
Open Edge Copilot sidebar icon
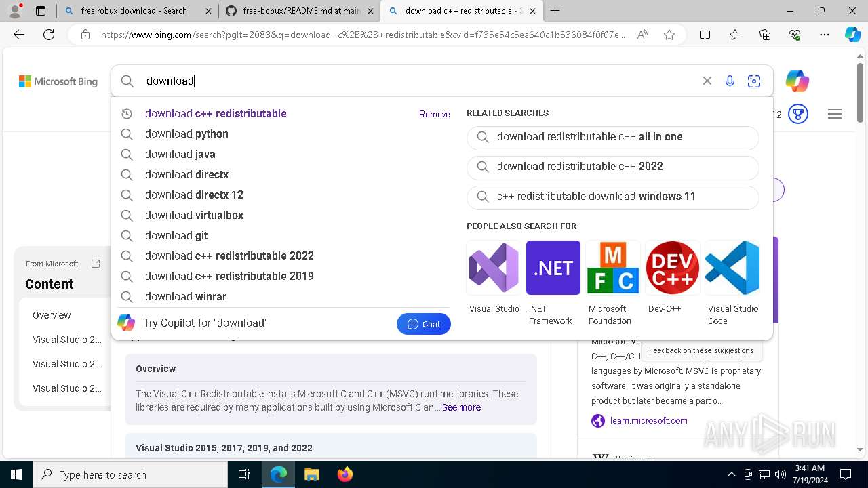(852, 35)
